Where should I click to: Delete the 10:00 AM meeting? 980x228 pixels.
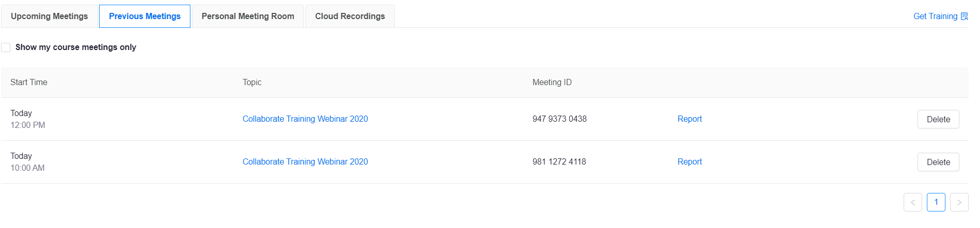coord(938,162)
